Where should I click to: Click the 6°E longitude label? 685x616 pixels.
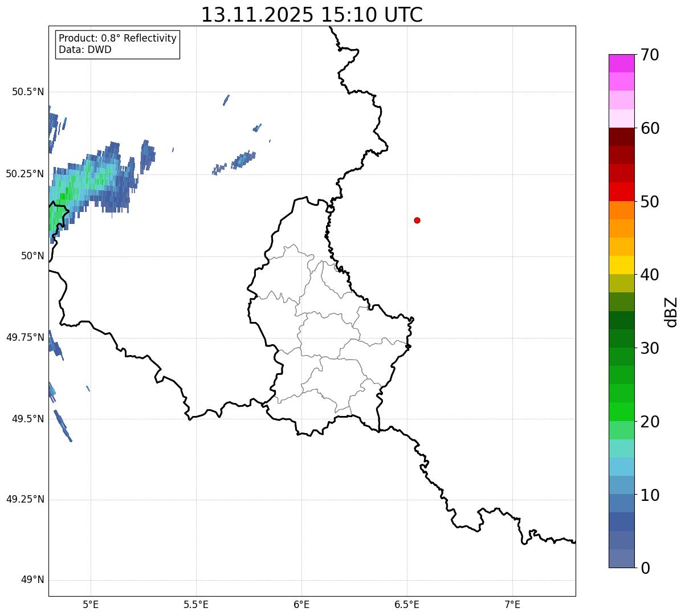point(301,605)
